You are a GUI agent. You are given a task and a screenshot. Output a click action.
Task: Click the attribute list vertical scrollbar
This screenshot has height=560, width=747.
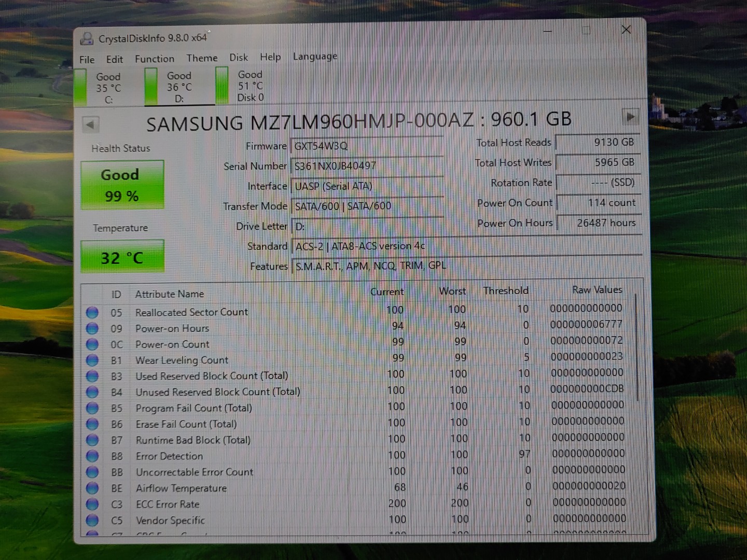click(638, 347)
